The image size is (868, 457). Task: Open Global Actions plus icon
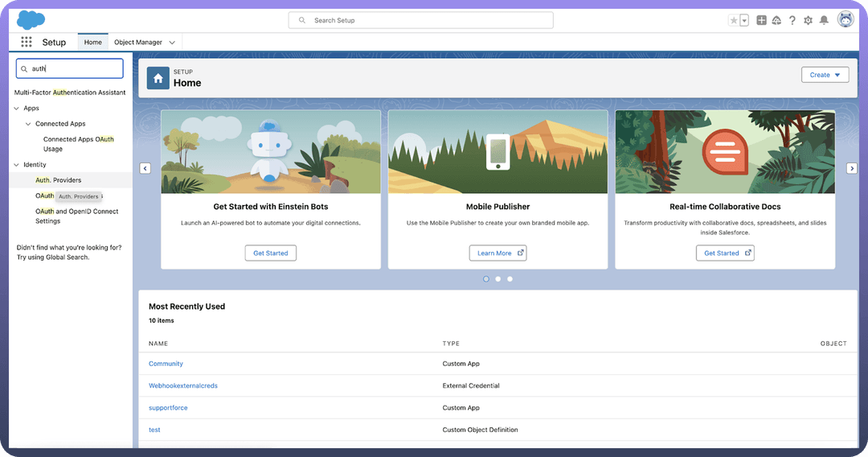tap(761, 20)
